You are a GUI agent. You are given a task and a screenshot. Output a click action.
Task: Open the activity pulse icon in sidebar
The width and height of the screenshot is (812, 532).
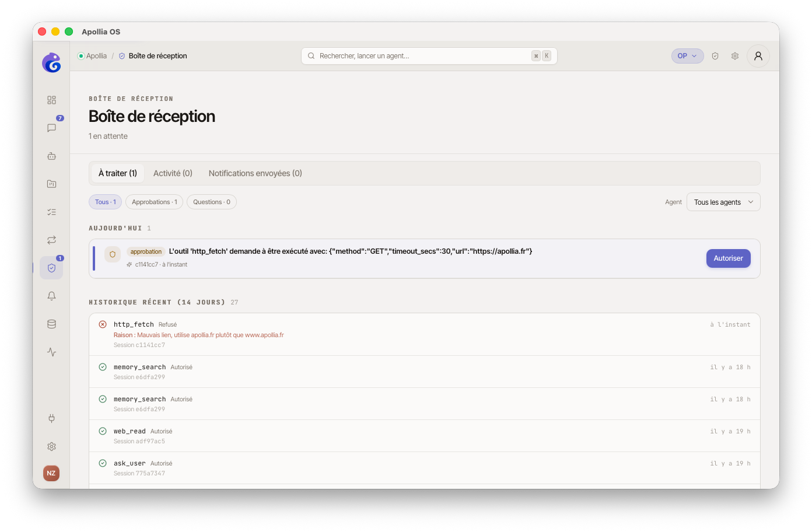tap(51, 352)
